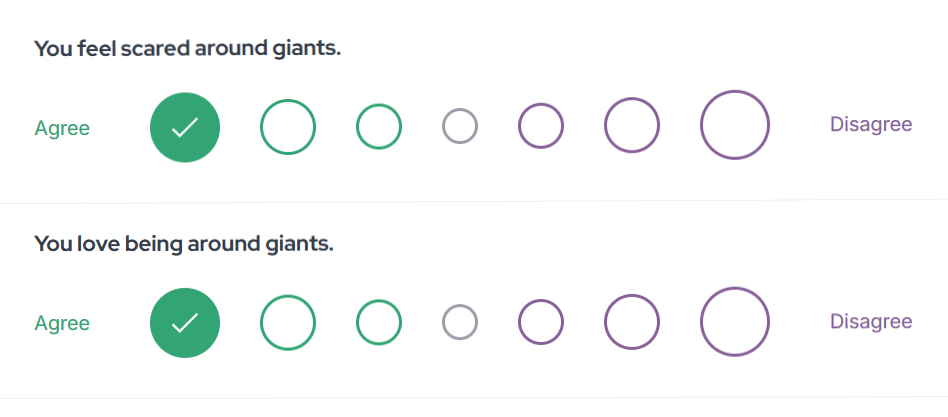
Task: Select neutral gray circle for love statement
Action: (x=460, y=323)
